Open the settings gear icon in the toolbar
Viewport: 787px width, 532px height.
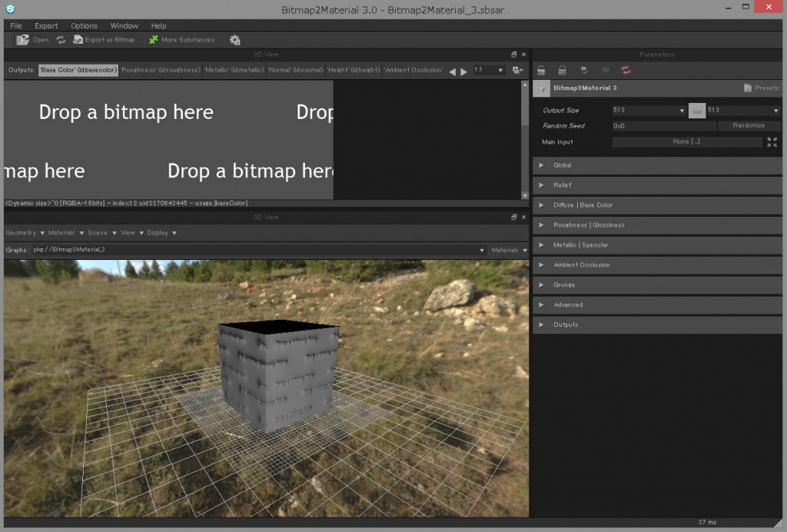(x=235, y=39)
